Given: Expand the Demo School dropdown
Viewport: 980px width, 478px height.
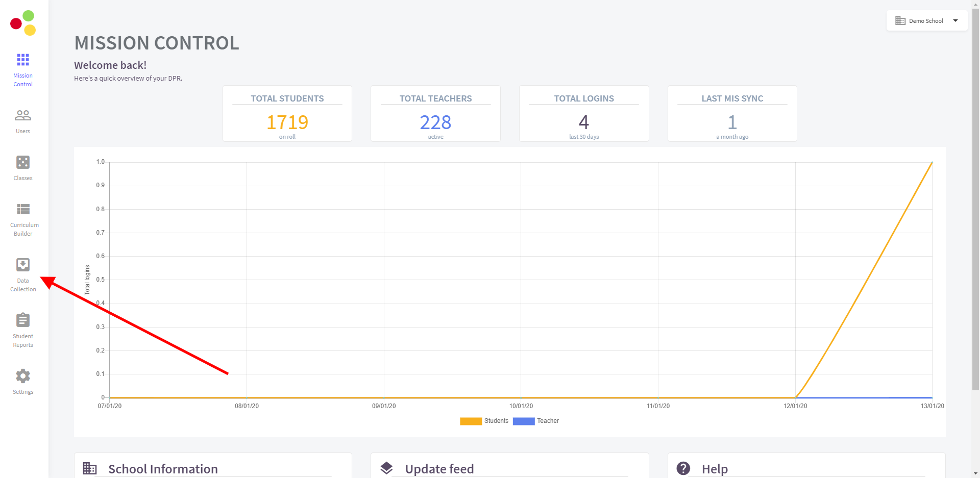Looking at the screenshot, I should 925,21.
